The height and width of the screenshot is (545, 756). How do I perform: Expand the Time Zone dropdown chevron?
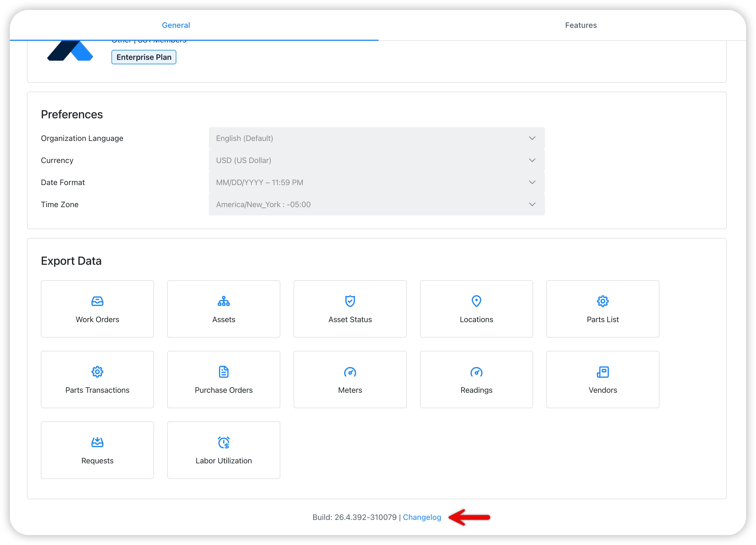532,204
